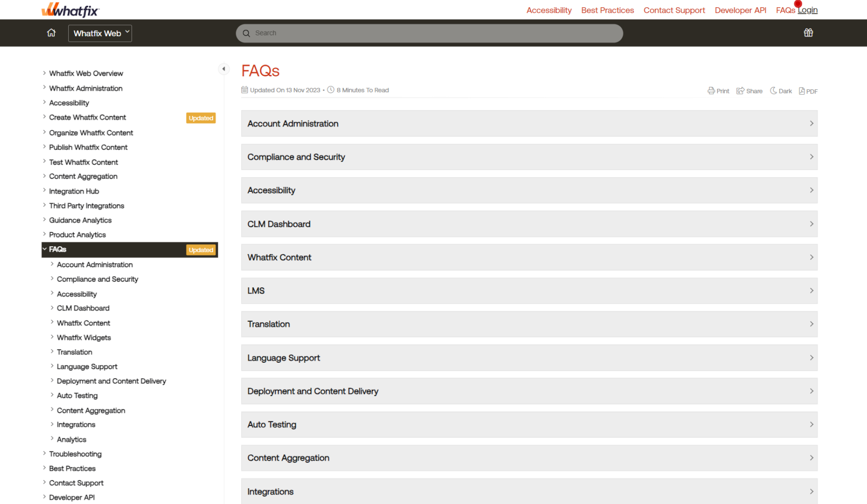867x504 pixels.
Task: Open Whatfix Web Overview in sidebar
Action: point(86,74)
